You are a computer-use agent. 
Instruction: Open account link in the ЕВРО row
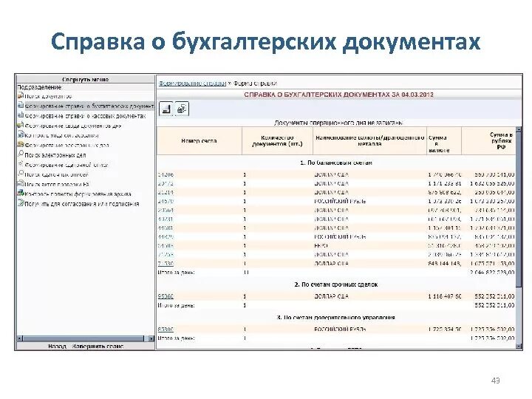click(x=166, y=245)
